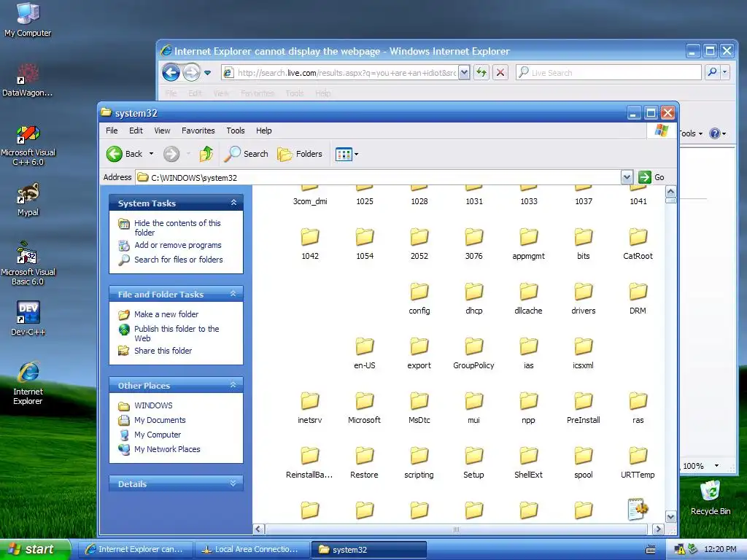This screenshot has width=747, height=560.
Task: Click the IE help question mark icon
Action: pos(715,133)
